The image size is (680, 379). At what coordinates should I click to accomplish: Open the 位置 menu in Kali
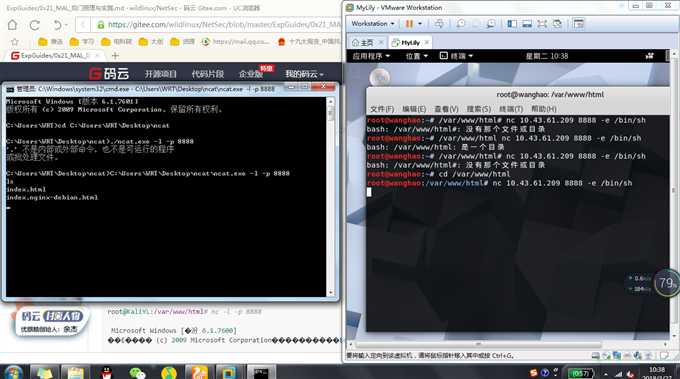coord(417,56)
